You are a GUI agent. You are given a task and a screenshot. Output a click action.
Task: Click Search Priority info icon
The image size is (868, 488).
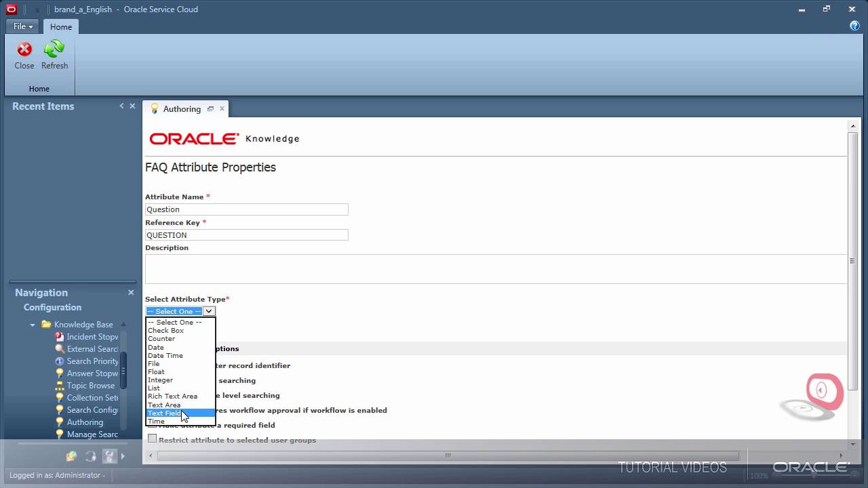(59, 361)
